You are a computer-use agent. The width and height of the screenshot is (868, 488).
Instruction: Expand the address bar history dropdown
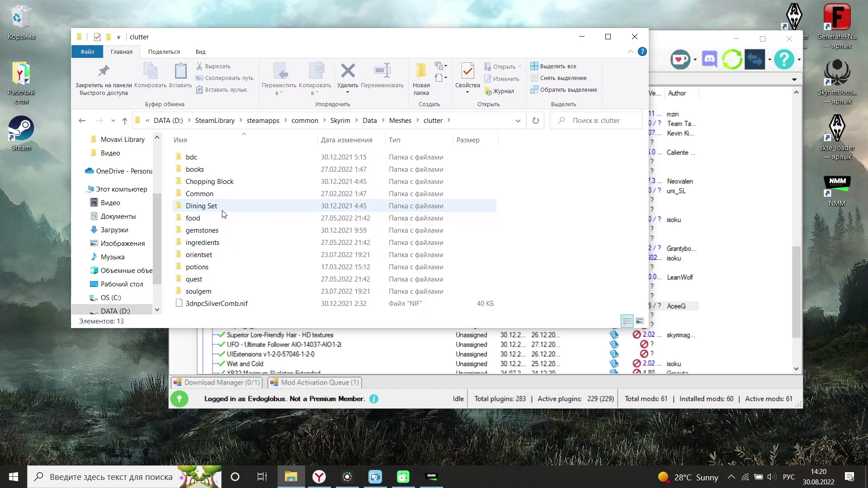[x=518, y=121]
